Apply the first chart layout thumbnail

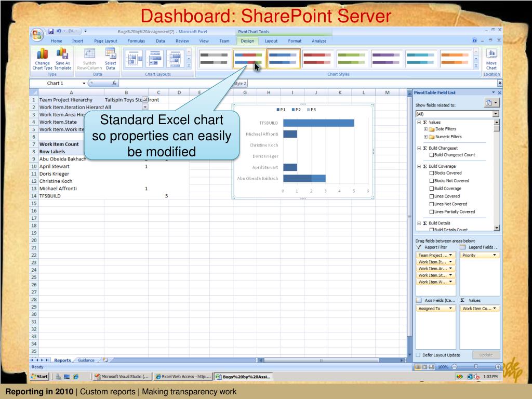click(x=134, y=58)
